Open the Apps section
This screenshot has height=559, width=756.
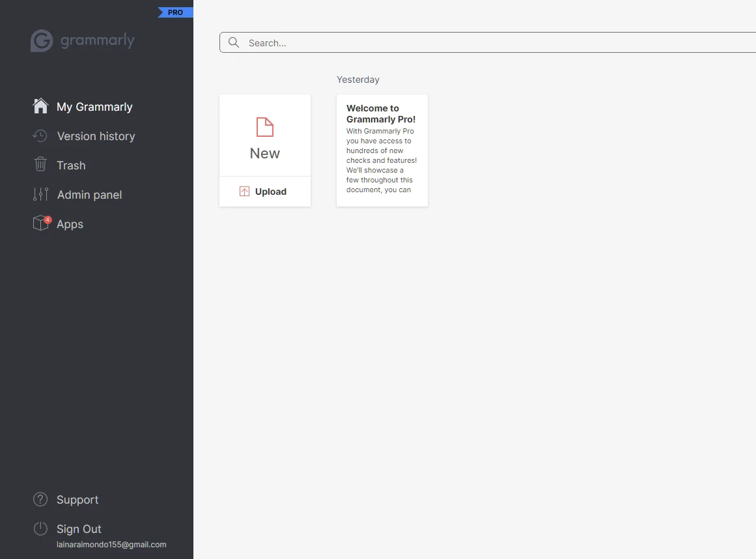click(70, 224)
